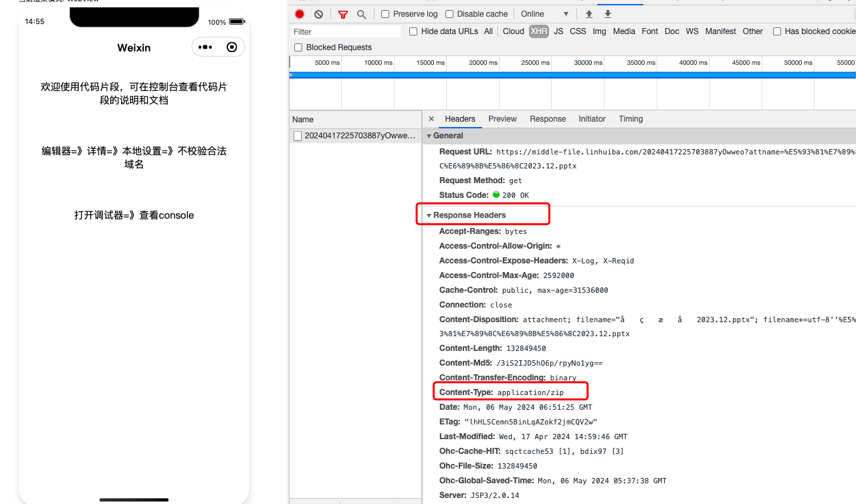856x504 pixels.
Task: Select the XHR filter
Action: click(x=539, y=31)
